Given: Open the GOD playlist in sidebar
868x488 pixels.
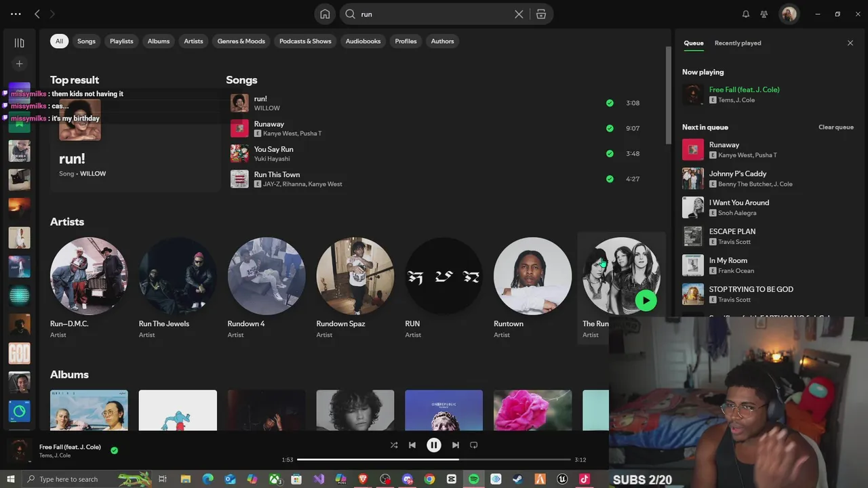Looking at the screenshot, I should click(19, 353).
